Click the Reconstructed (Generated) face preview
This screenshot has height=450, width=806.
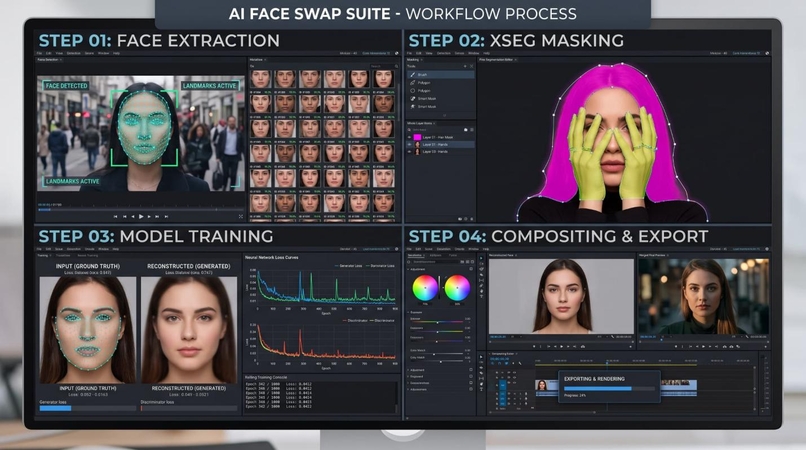(x=189, y=330)
